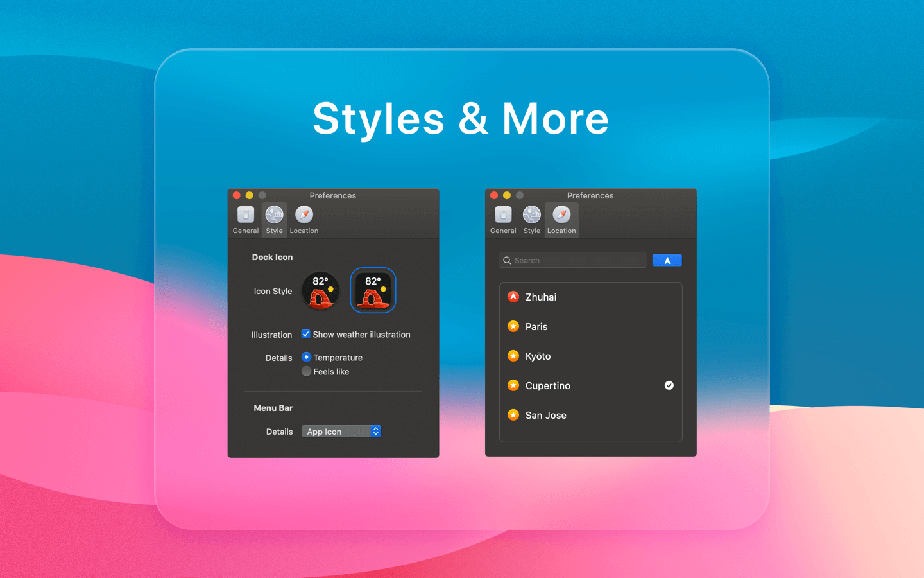Click the star icon next to Kyōto
This screenshot has height=578, width=924.
[513, 356]
